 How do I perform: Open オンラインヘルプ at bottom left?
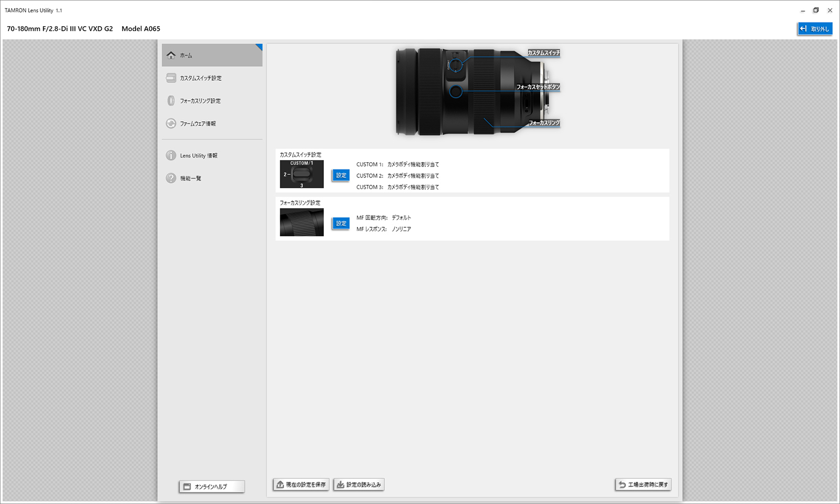pos(212,486)
